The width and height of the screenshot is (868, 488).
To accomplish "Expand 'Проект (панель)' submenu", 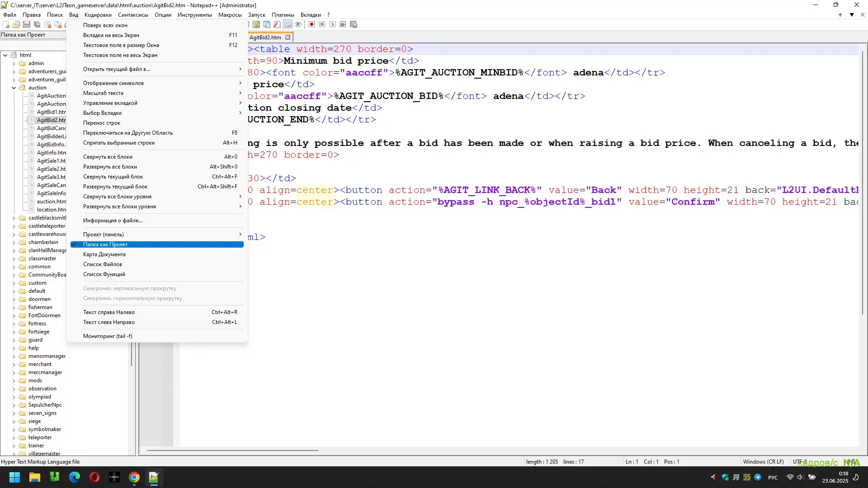I will click(x=157, y=235).
